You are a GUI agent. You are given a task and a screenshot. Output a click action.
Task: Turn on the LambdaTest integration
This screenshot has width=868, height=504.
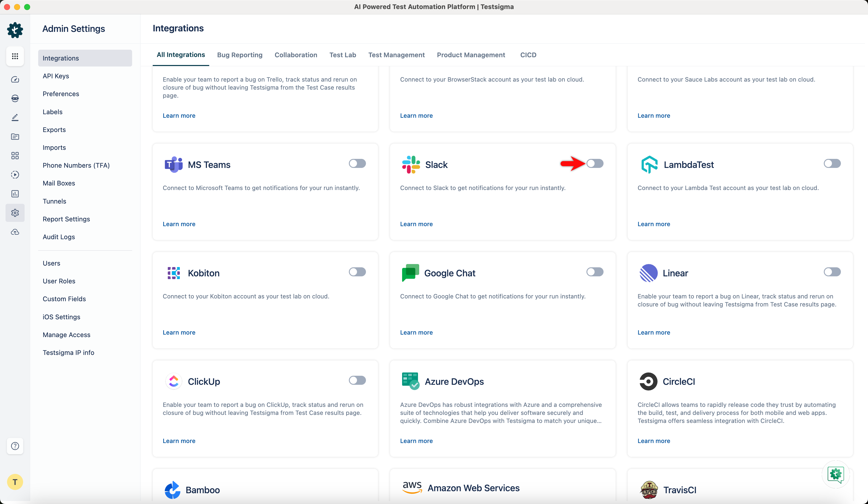(832, 164)
